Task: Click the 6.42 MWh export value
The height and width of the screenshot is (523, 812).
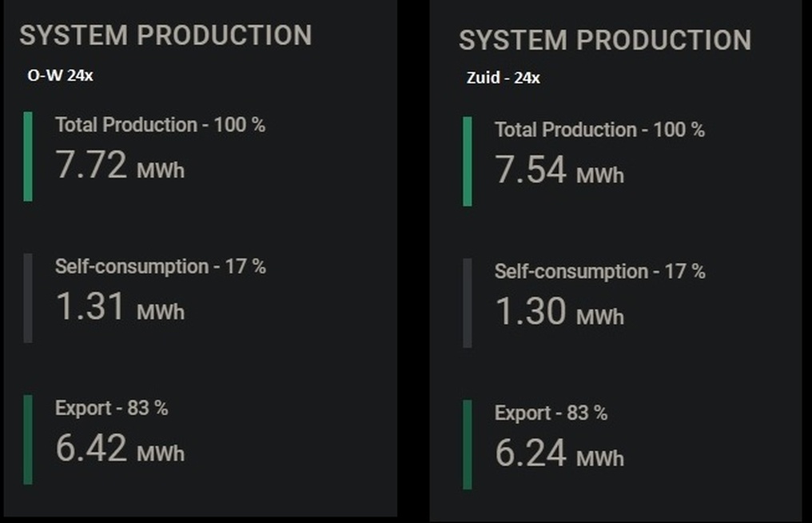Action: [120, 449]
